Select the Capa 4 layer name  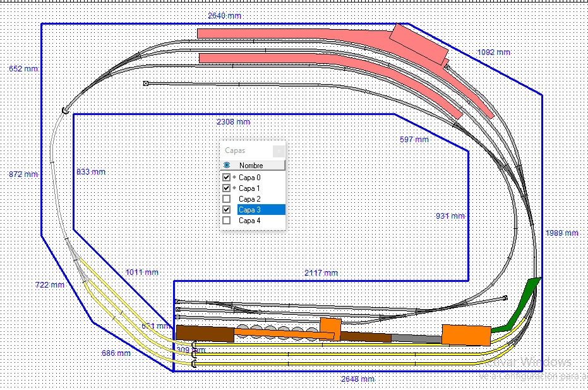click(249, 221)
